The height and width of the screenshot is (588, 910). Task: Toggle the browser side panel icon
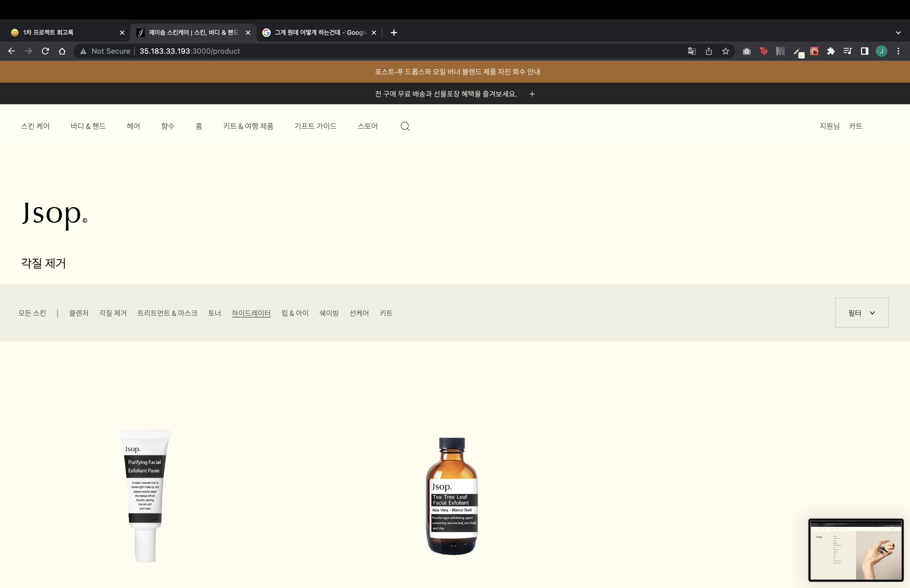tap(864, 51)
